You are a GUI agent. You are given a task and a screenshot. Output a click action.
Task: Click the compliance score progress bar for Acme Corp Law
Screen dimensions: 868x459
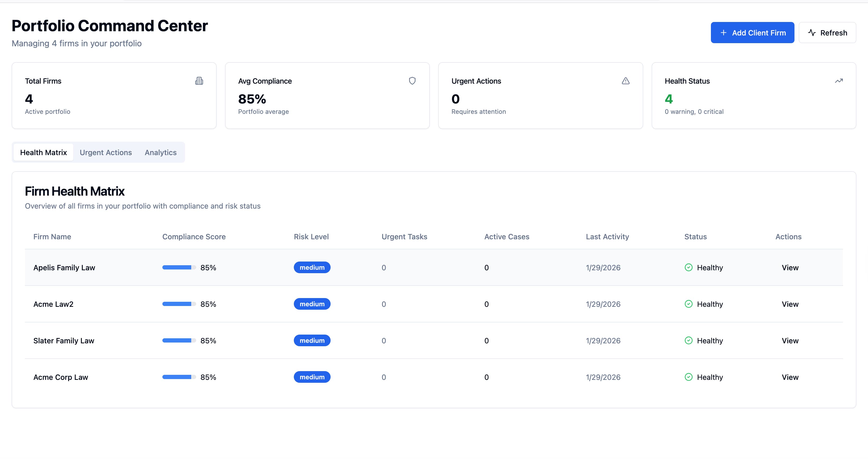179,377
